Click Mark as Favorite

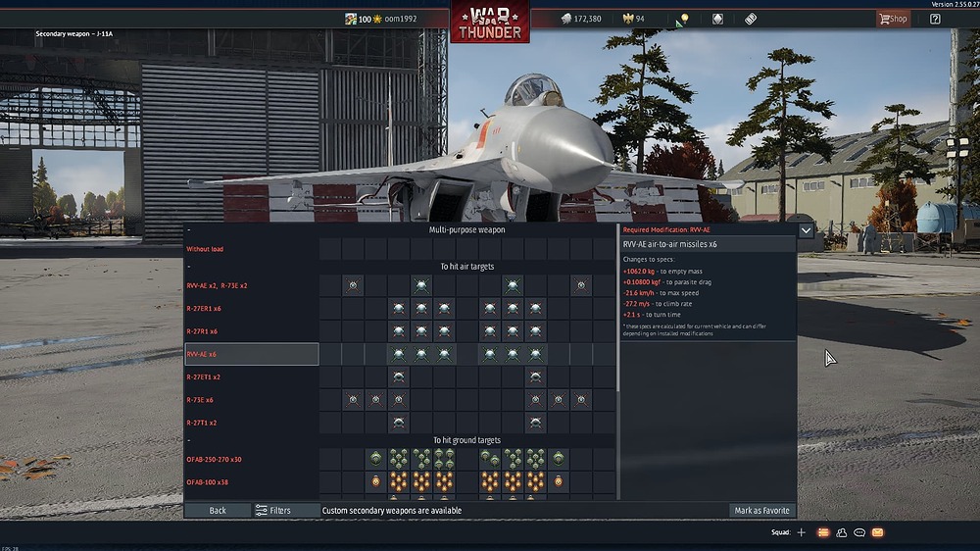[x=761, y=511]
